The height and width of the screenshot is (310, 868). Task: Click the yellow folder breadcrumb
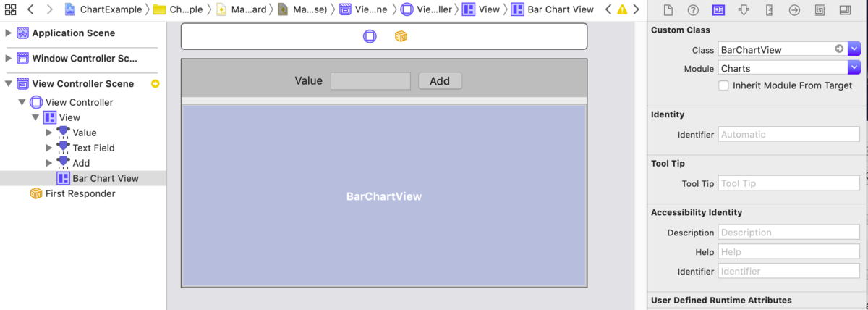click(x=178, y=9)
